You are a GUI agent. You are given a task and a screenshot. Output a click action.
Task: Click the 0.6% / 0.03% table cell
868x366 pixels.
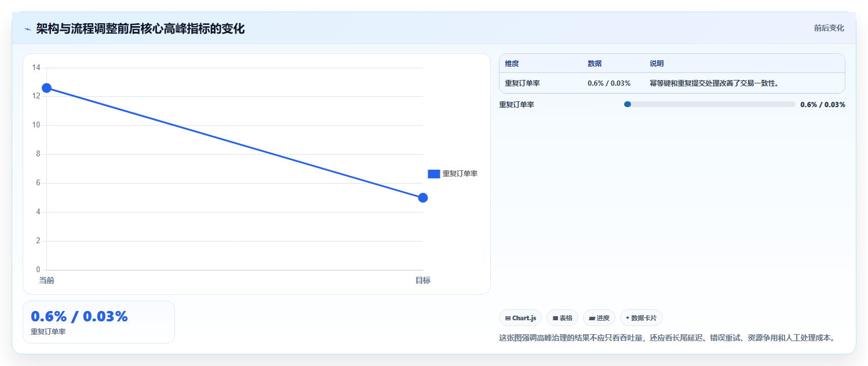pos(609,83)
